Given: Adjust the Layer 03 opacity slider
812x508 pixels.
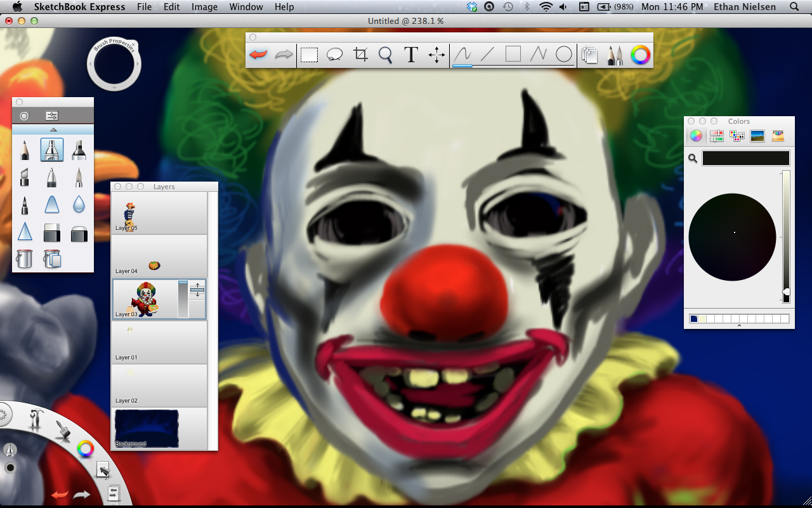Looking at the screenshot, I should [183, 298].
